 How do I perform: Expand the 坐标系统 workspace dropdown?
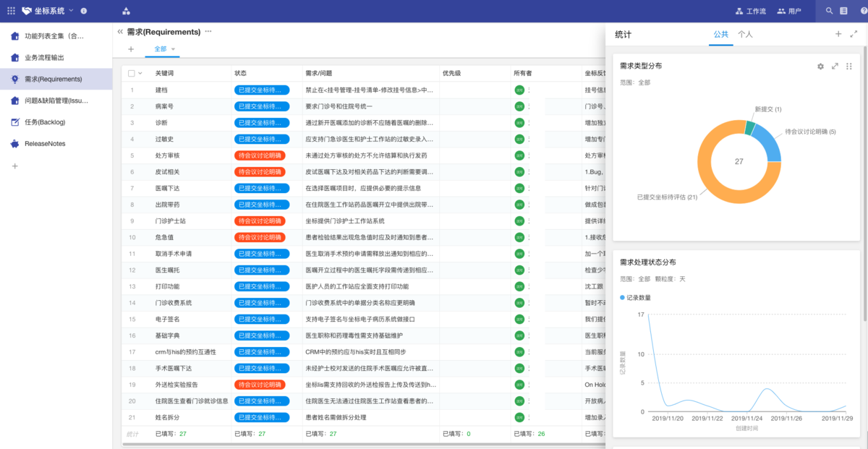tap(71, 11)
